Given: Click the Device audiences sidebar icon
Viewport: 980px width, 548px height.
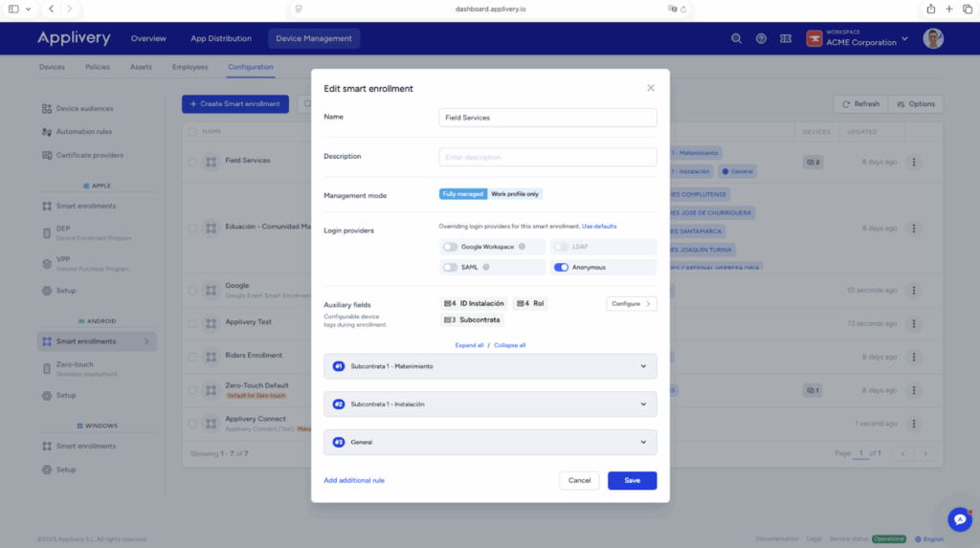Looking at the screenshot, I should pyautogui.click(x=47, y=109).
